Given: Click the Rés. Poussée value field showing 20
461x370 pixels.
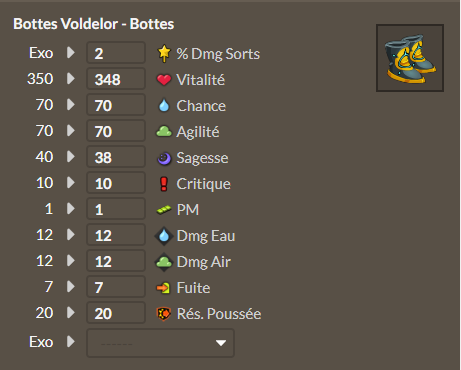Looking at the screenshot, I should [x=116, y=313].
